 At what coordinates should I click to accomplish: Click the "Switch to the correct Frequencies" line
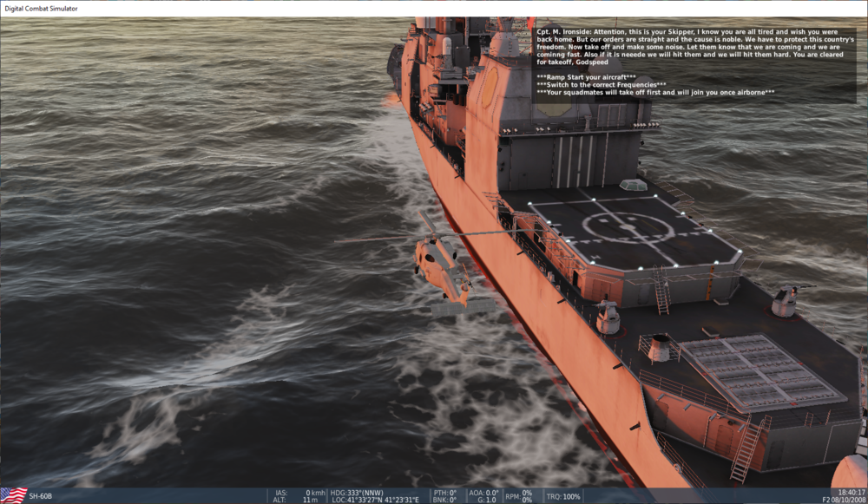tap(602, 85)
